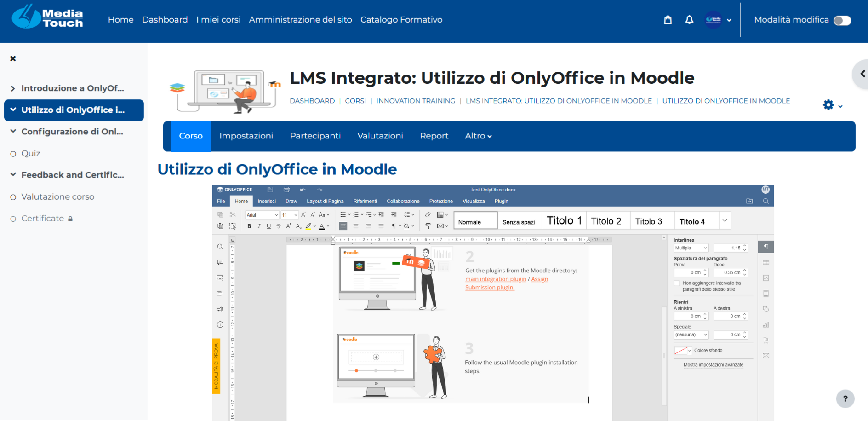Screen dimensions: 868x421
Task: Close the left course index drawer
Action: (13, 58)
